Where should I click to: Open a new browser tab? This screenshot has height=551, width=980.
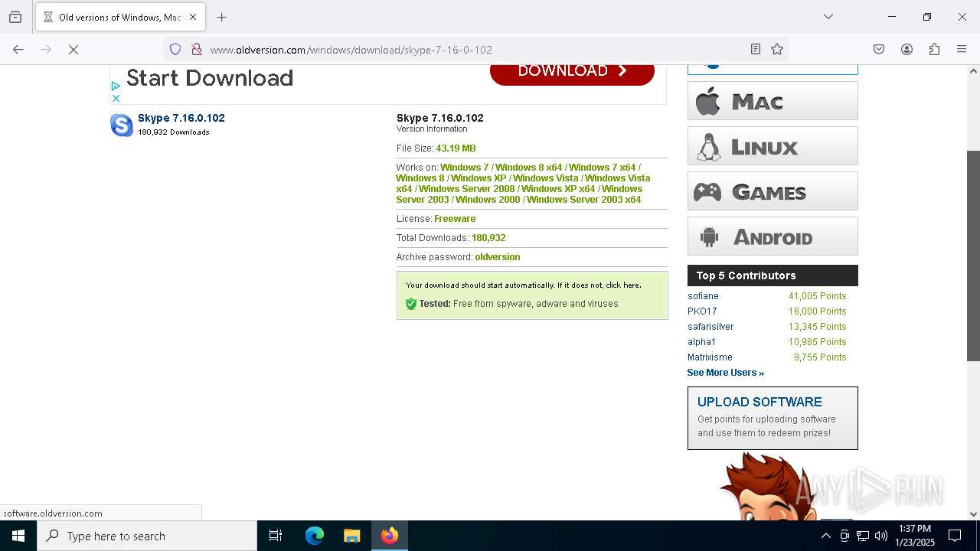tap(222, 17)
